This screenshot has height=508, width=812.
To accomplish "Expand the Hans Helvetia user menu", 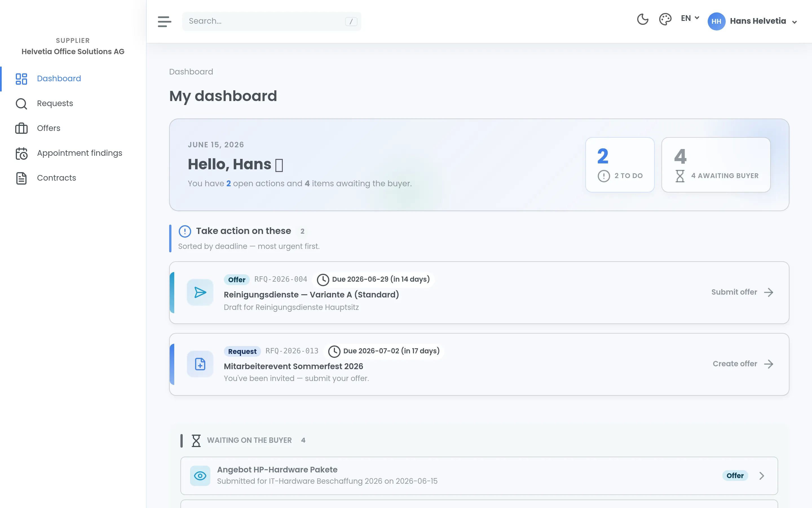I will (753, 21).
